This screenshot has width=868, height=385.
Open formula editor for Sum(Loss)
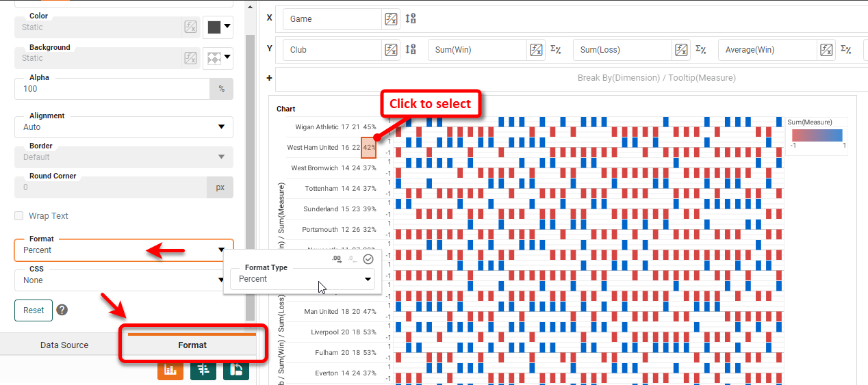tap(682, 50)
